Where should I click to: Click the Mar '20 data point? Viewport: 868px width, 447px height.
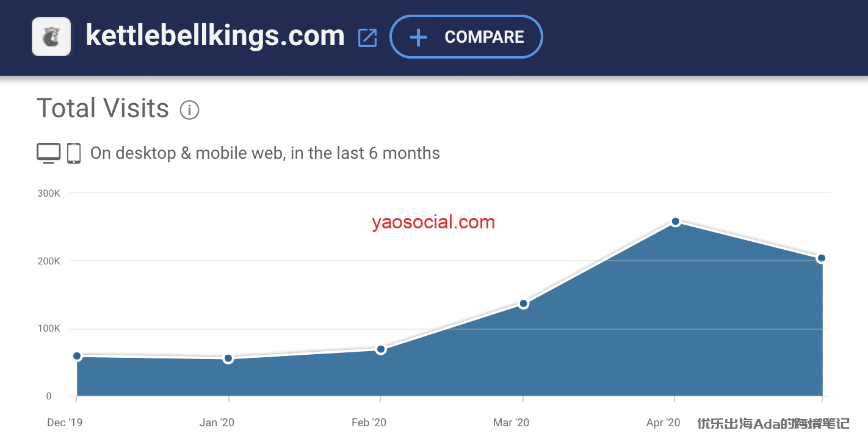click(523, 303)
